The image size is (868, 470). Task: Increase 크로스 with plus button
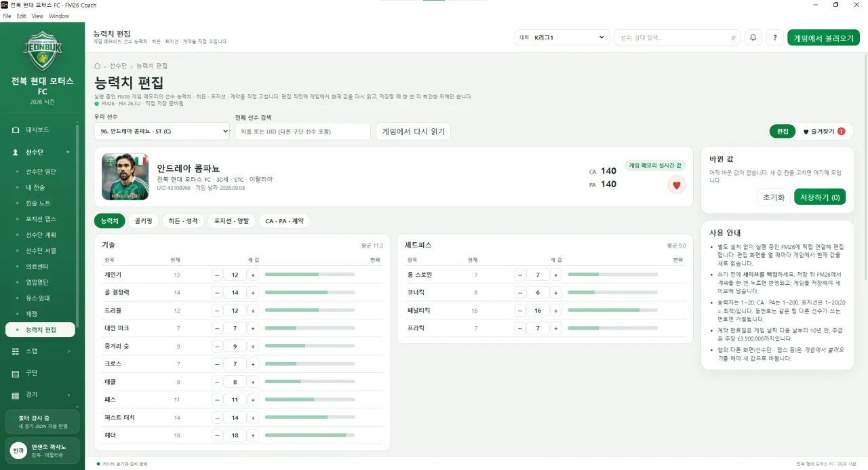(x=253, y=364)
